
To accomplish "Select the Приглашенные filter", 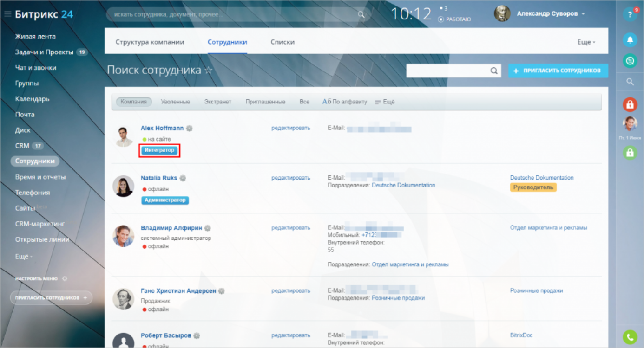I will pos(265,102).
